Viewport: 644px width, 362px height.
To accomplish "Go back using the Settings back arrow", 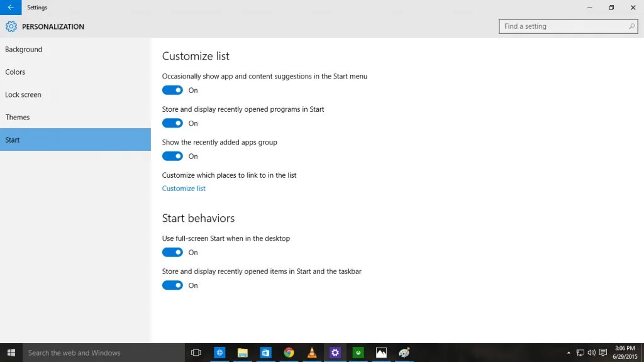I will [x=11, y=8].
